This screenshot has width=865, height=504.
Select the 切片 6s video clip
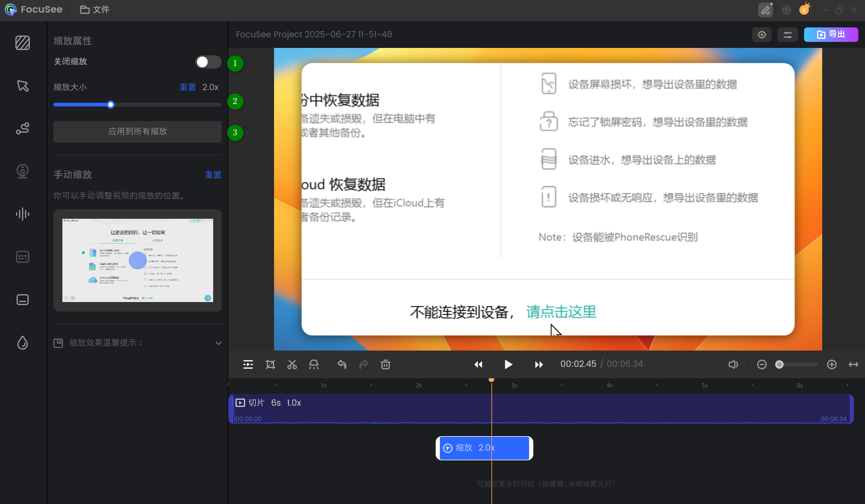541,409
